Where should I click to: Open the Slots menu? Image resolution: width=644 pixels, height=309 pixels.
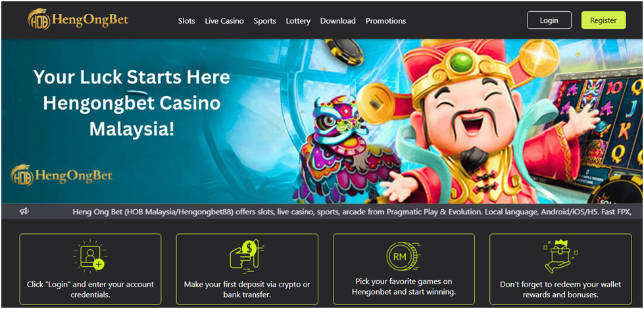pyautogui.click(x=186, y=21)
